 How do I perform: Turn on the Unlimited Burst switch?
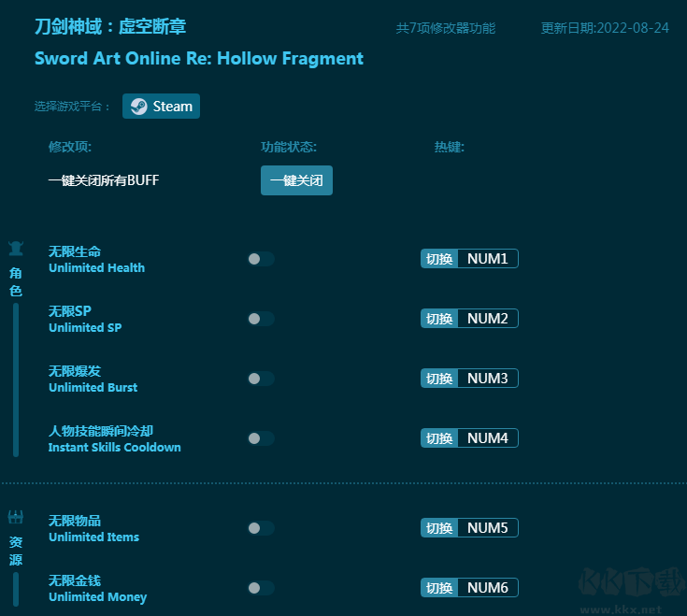[x=260, y=379]
